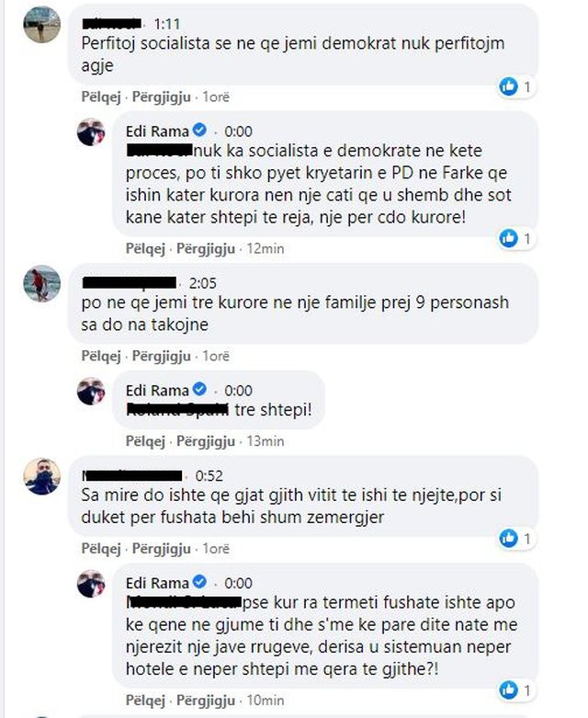The image size is (588, 718).
Task: Open Edi Rama's avatar on the first reply
Action: [91, 131]
